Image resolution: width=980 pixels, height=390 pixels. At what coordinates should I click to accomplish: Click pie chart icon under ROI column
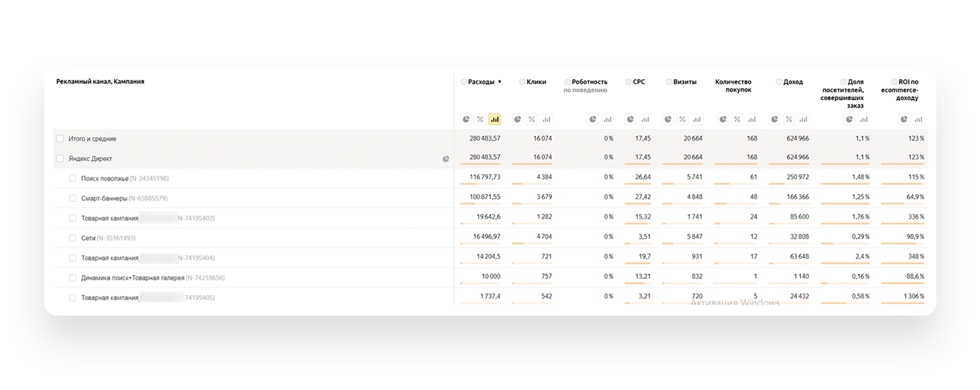[904, 119]
